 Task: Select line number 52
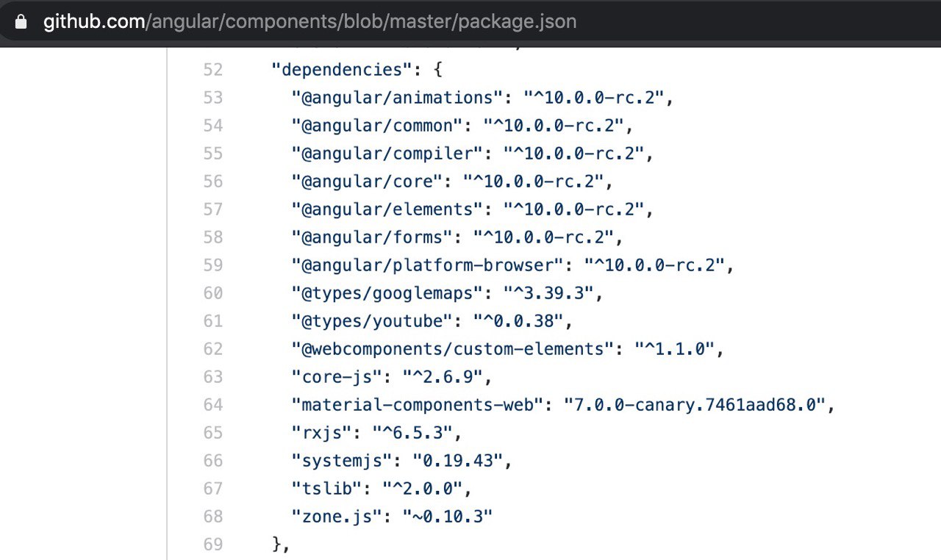(213, 70)
